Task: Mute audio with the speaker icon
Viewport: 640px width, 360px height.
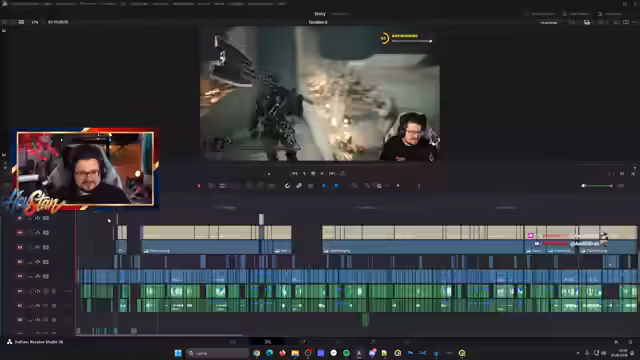Action: 584,186
